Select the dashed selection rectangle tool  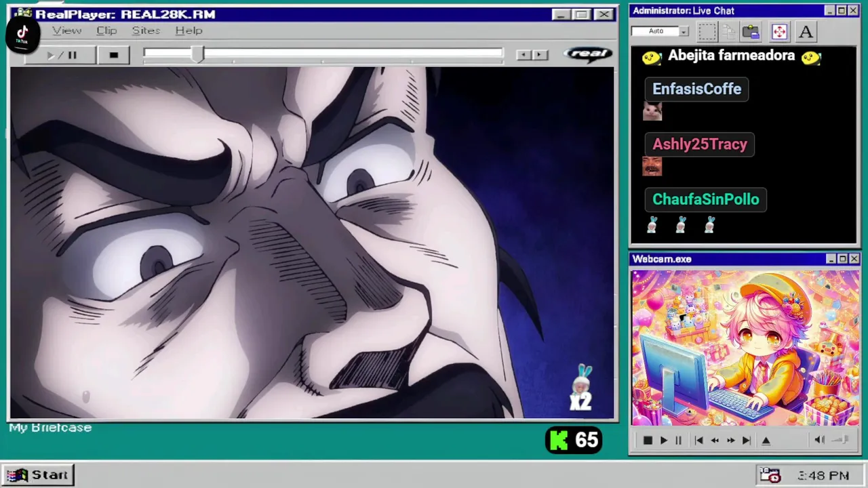(x=707, y=32)
